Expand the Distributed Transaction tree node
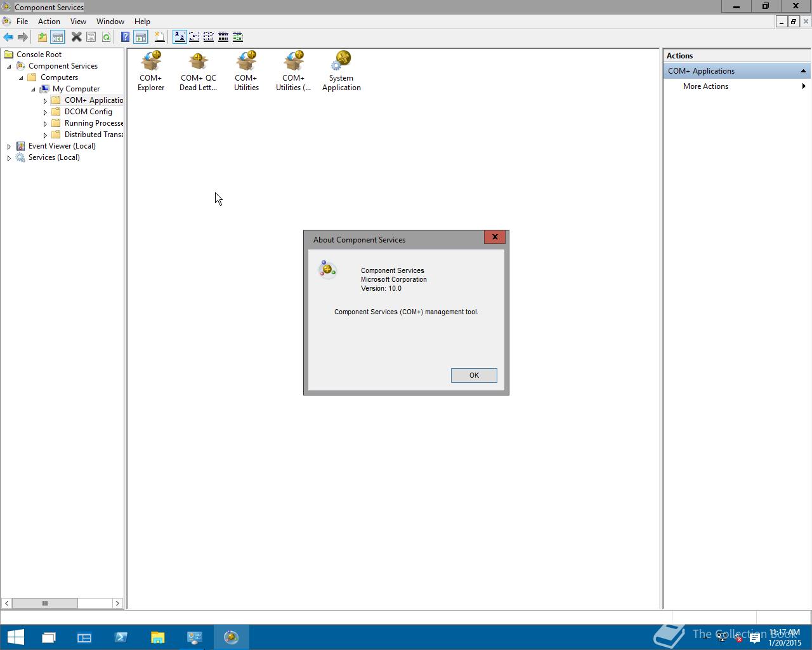 (x=45, y=135)
